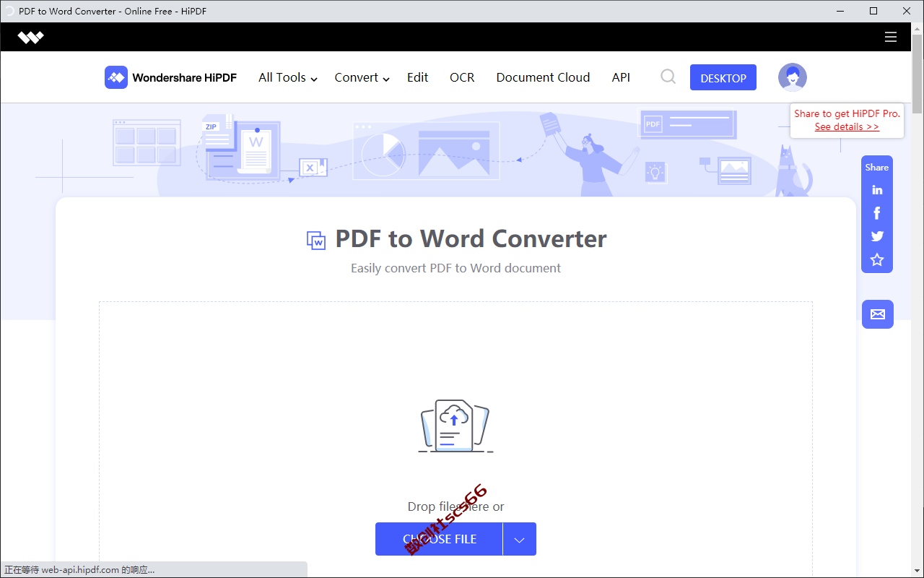Click the envelope email icon
Screen dimensions: 924x578
coord(878,314)
